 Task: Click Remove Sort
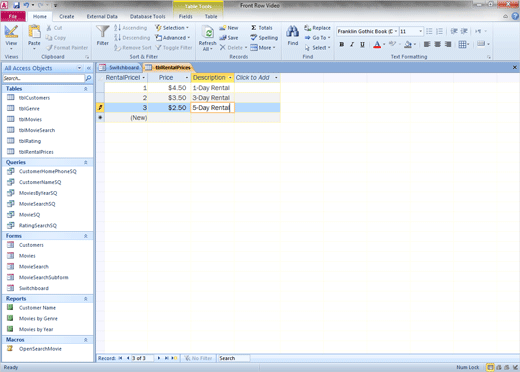(x=132, y=48)
